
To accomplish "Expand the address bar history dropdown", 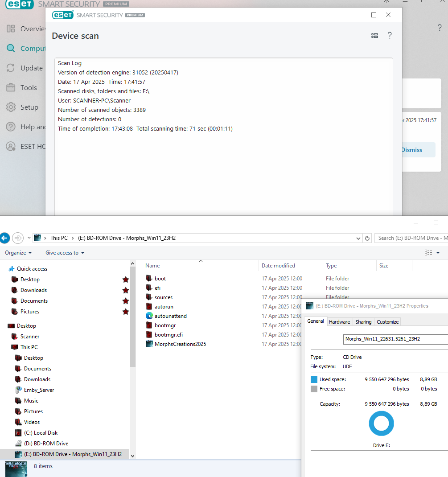I will coord(358,238).
